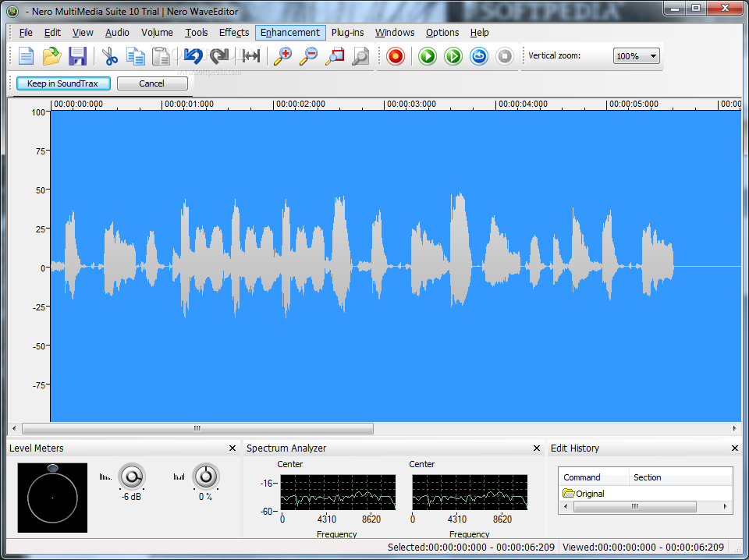Zoom out with the minus magnifier

(x=309, y=56)
